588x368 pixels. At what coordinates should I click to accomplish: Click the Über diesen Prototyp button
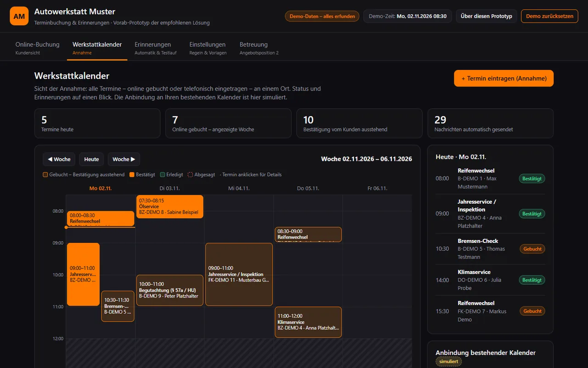click(x=486, y=16)
